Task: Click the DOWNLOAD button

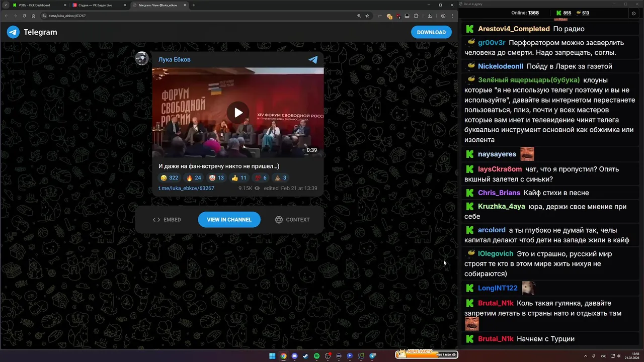Action: (x=431, y=32)
